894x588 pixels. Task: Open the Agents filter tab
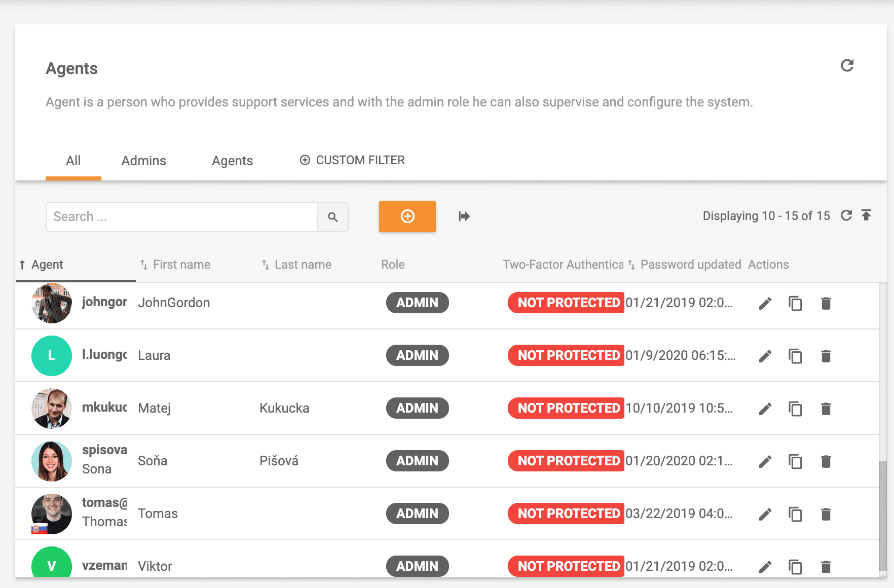[232, 161]
